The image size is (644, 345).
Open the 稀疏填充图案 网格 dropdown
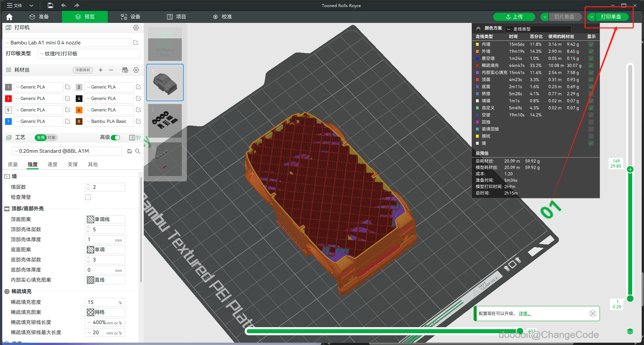(x=105, y=312)
